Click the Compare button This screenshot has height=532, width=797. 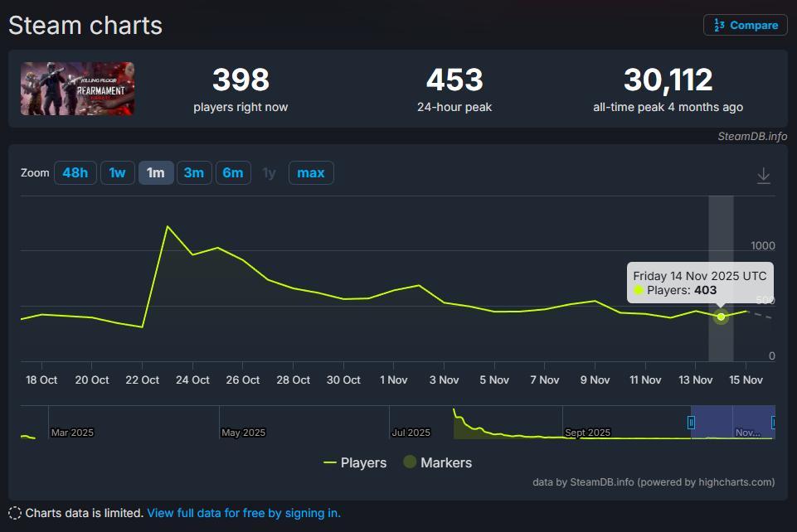(x=745, y=25)
